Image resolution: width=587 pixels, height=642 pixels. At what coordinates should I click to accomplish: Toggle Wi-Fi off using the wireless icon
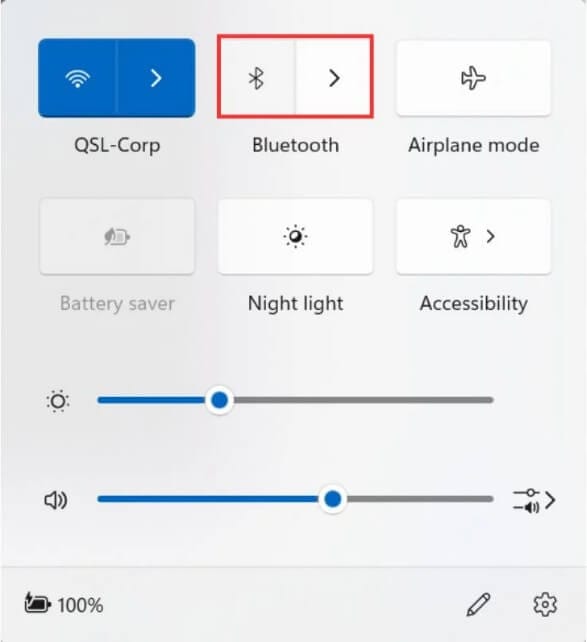pos(78,78)
